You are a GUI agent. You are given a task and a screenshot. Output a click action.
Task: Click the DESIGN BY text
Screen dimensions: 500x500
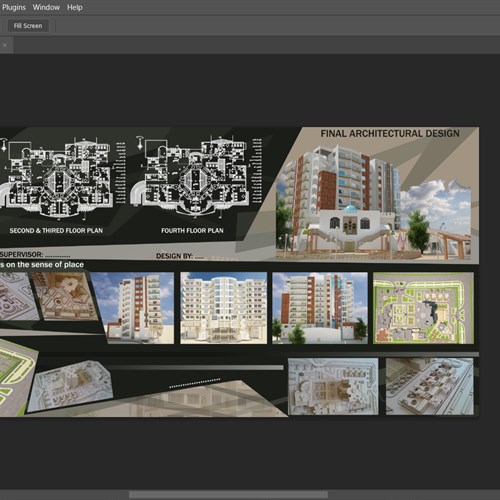click(x=180, y=256)
